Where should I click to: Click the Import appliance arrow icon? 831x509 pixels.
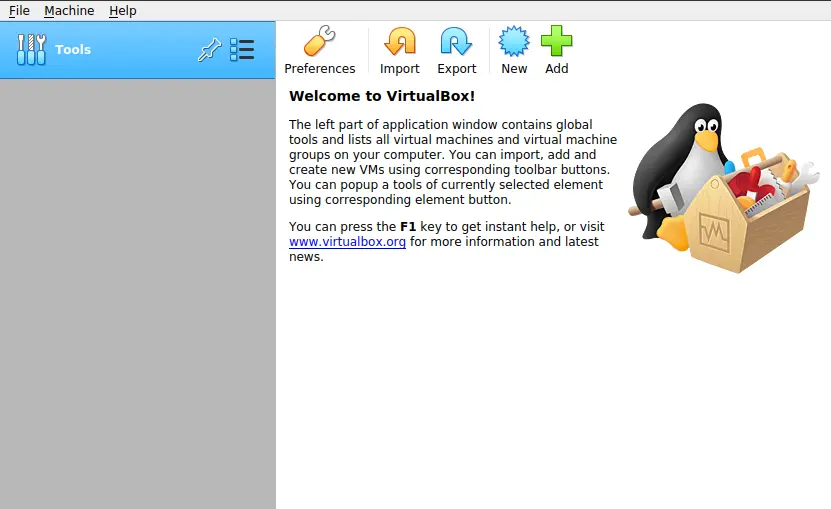[x=400, y=41]
